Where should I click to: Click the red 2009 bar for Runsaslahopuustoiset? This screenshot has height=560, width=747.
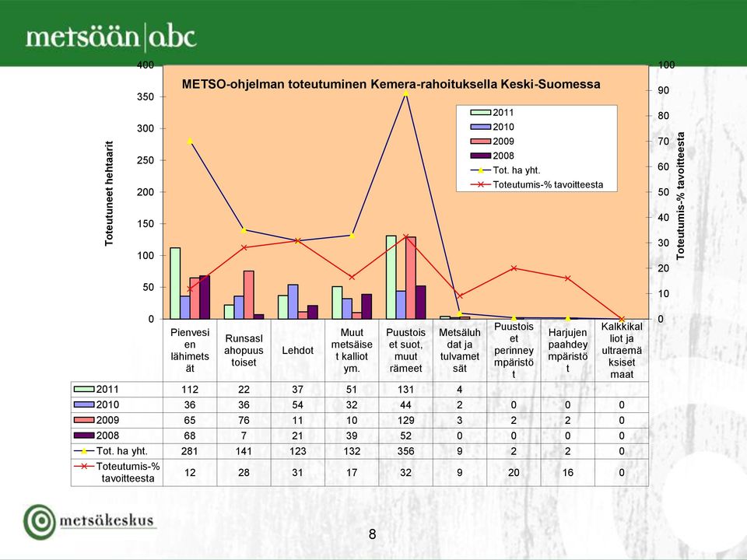(x=249, y=295)
